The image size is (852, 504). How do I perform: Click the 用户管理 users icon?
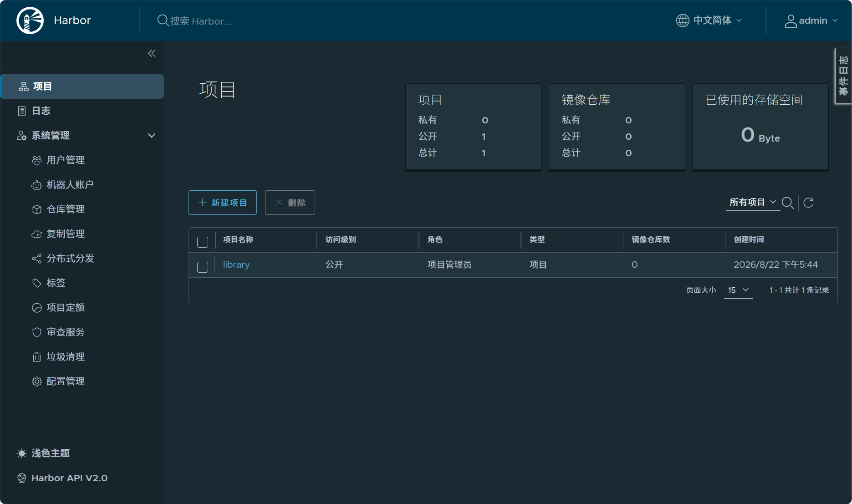pyautogui.click(x=37, y=160)
